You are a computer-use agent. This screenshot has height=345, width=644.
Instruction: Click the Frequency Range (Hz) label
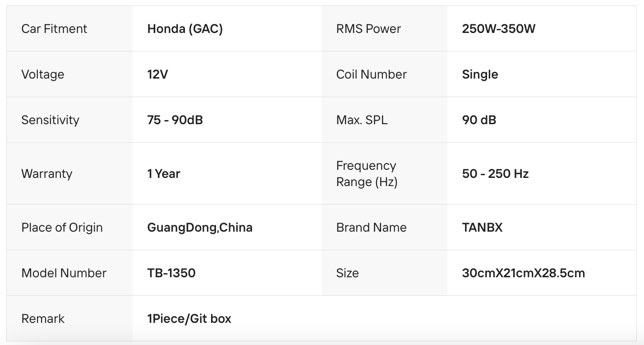[x=366, y=174]
